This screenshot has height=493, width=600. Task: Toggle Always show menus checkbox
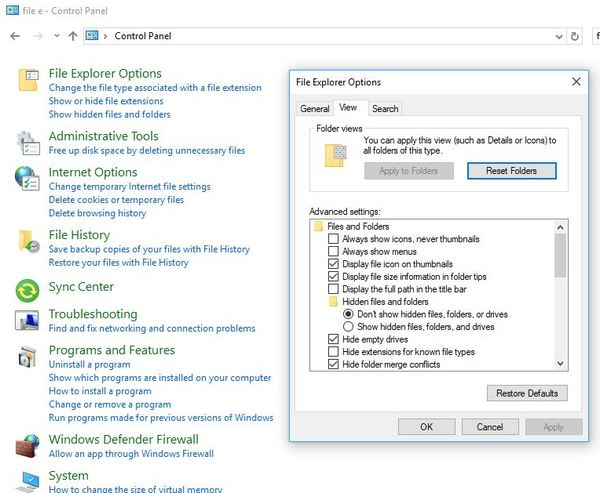[333, 251]
